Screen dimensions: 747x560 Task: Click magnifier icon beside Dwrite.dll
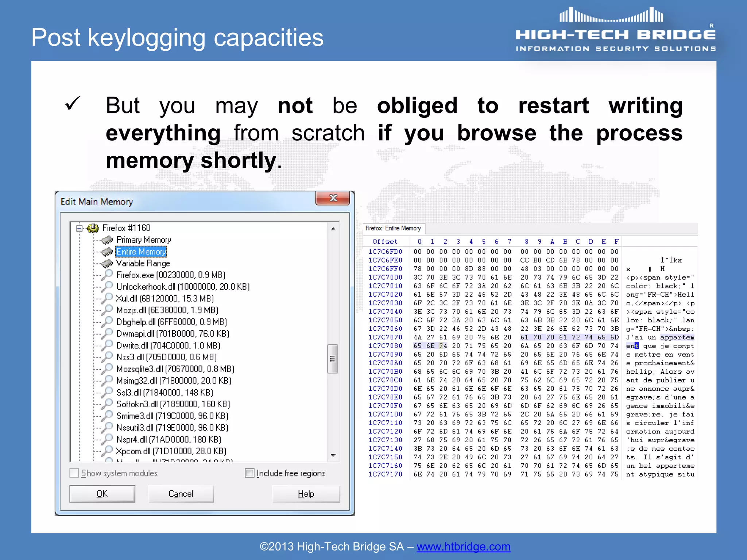[107, 345]
